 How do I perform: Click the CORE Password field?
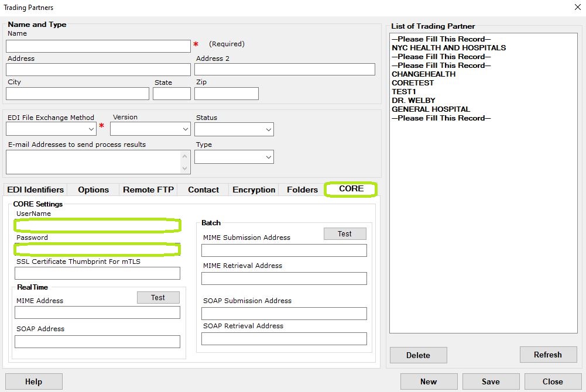(x=98, y=249)
